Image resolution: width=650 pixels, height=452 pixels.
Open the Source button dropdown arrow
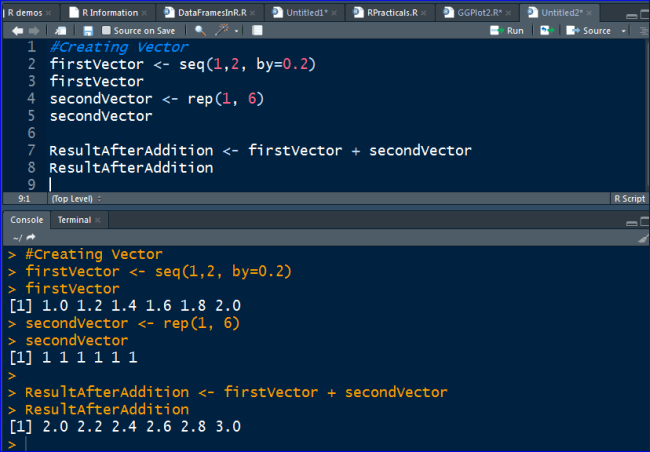623,31
